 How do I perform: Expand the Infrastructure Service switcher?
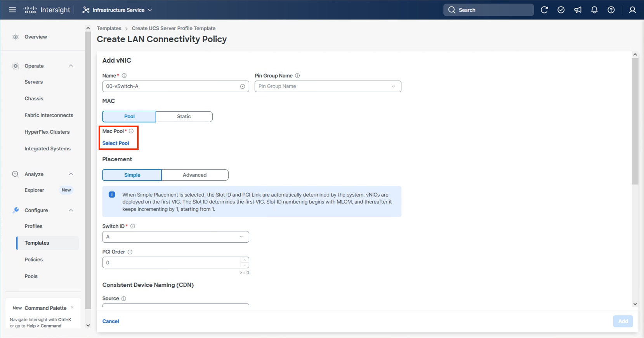(117, 10)
